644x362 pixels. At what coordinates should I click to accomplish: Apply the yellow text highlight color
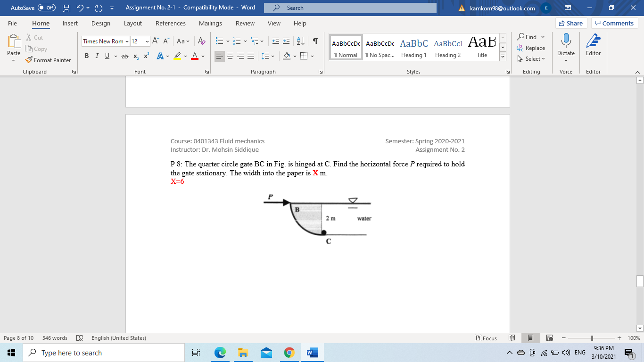point(177,56)
